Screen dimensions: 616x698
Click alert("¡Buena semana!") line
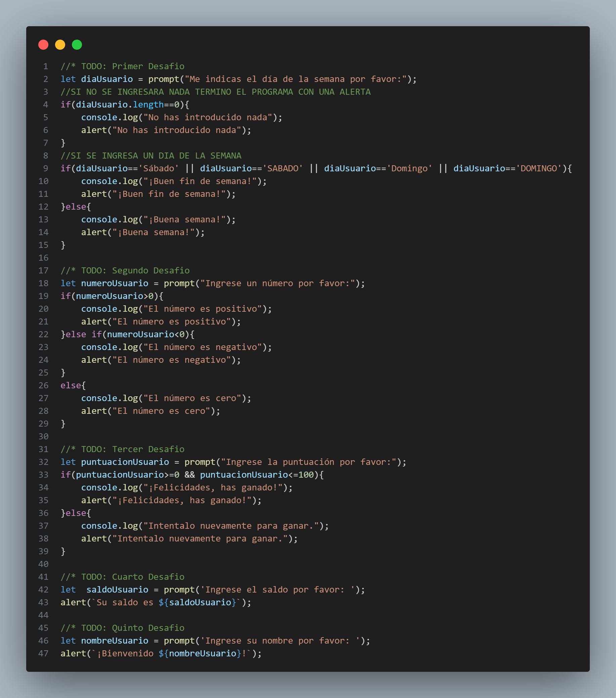pyautogui.click(x=143, y=232)
